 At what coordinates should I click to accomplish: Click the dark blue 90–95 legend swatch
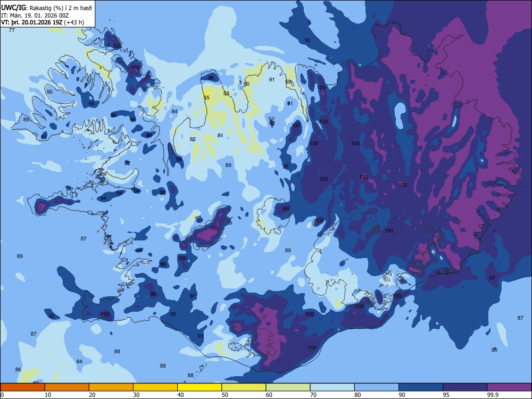[421, 387]
